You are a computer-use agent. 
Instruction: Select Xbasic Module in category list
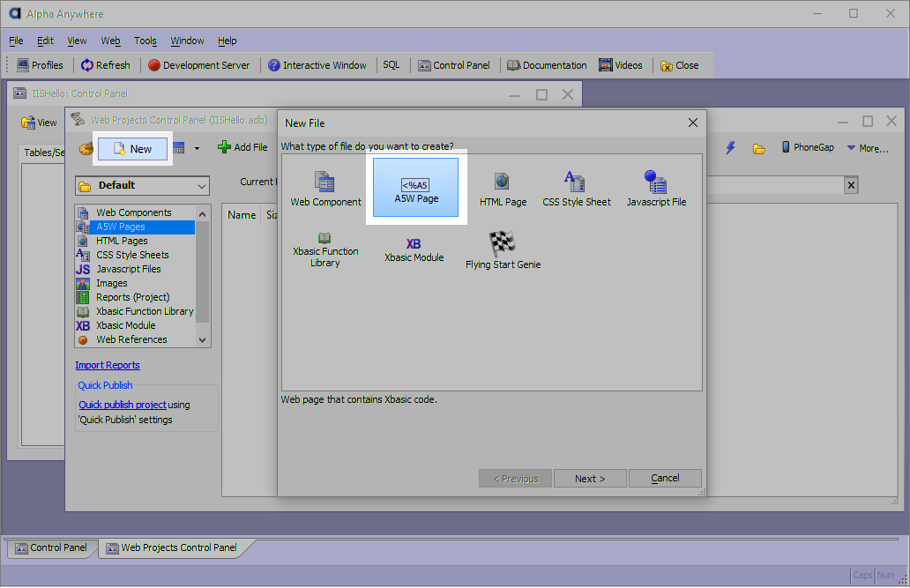click(x=135, y=325)
